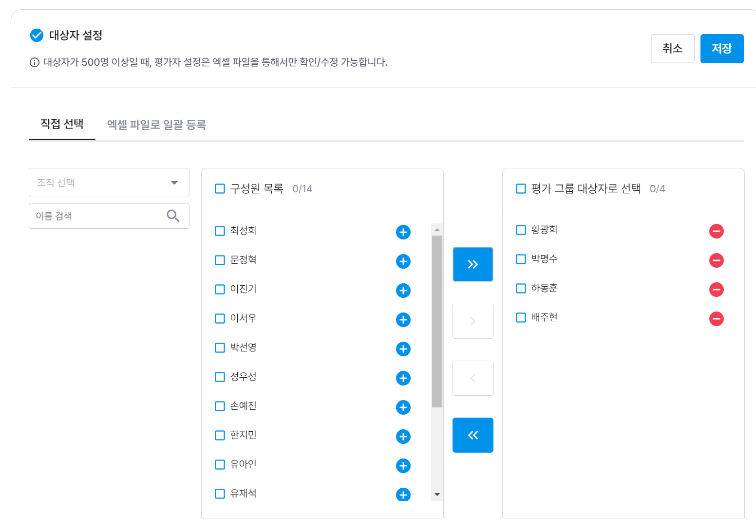Open the 조직 선택 dropdown
Image resolution: width=756 pixels, height=532 pixels.
point(109,183)
